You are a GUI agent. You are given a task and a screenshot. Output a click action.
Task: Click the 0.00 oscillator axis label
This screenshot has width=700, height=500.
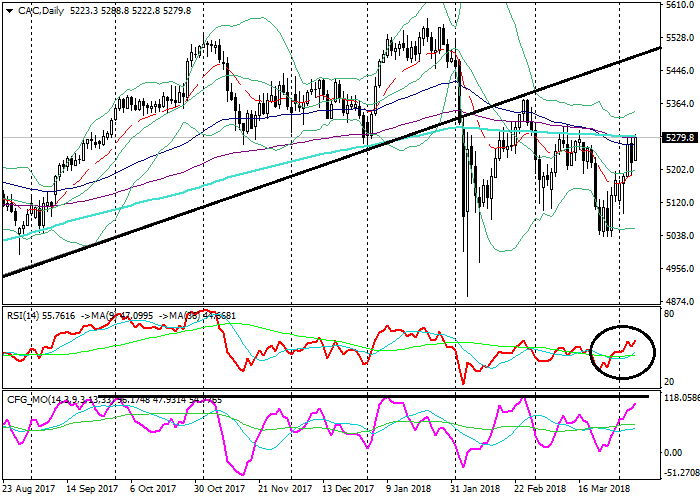pyautogui.click(x=674, y=453)
